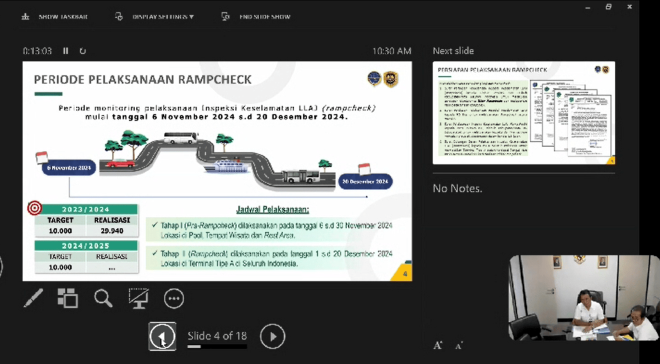This screenshot has height=364, width=660.
Task: Decrease the notes text size
Action: click(x=459, y=346)
